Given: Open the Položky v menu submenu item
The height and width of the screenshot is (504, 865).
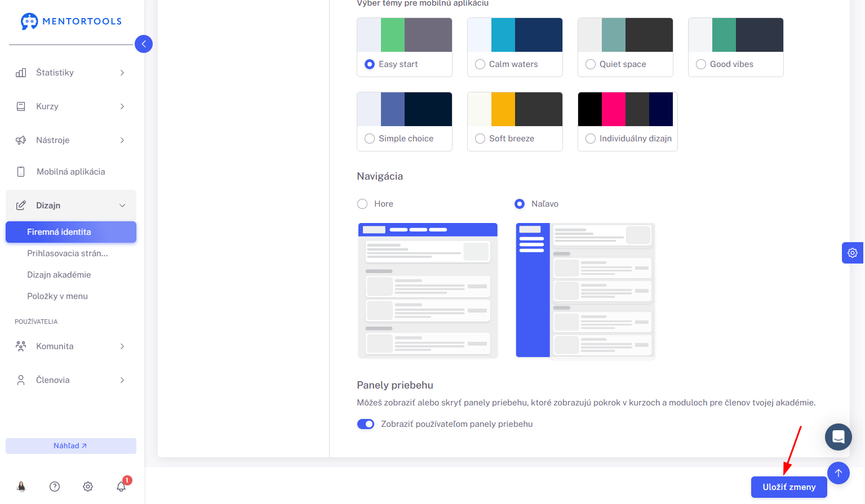Looking at the screenshot, I should (x=57, y=296).
